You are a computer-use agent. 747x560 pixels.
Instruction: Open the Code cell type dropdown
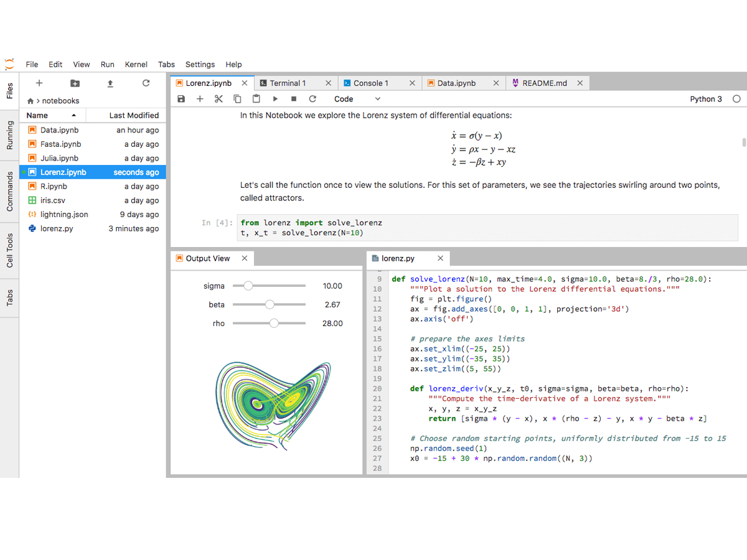[x=357, y=99]
